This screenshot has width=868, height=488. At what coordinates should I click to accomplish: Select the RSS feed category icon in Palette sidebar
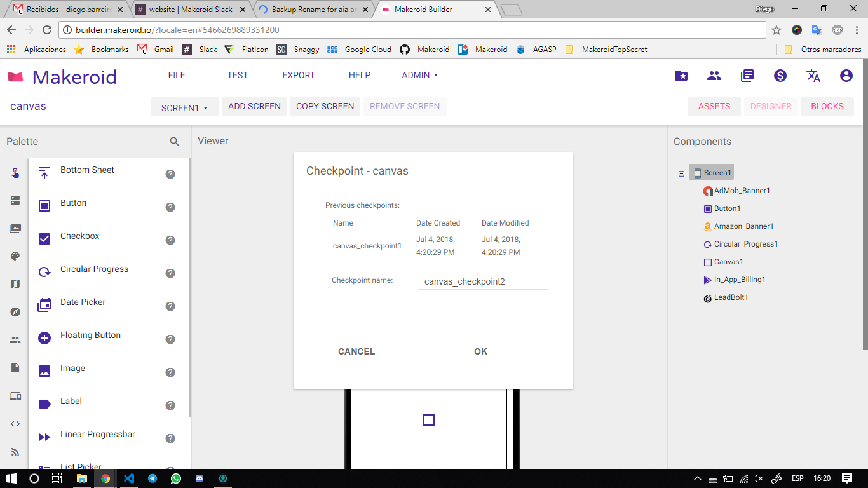coord(15,452)
